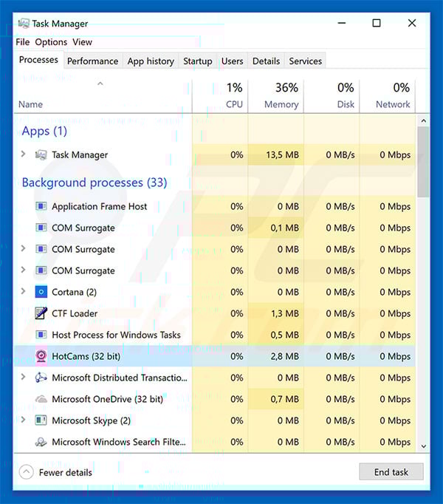
Task: Switch to the Processes tab
Action: tap(38, 60)
